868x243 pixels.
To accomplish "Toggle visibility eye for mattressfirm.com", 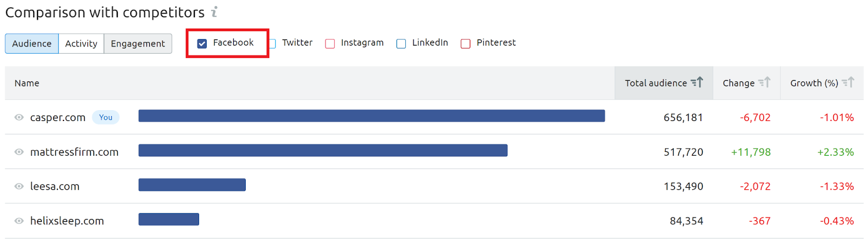I will coord(19,152).
